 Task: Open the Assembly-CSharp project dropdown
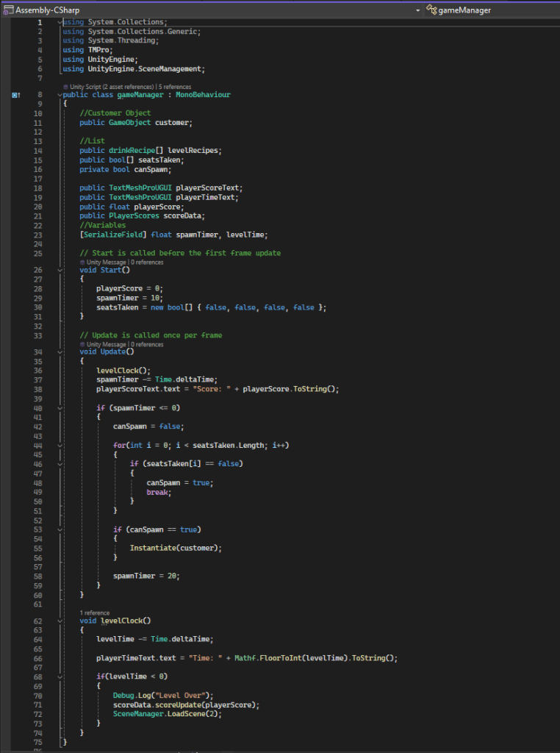(417, 10)
